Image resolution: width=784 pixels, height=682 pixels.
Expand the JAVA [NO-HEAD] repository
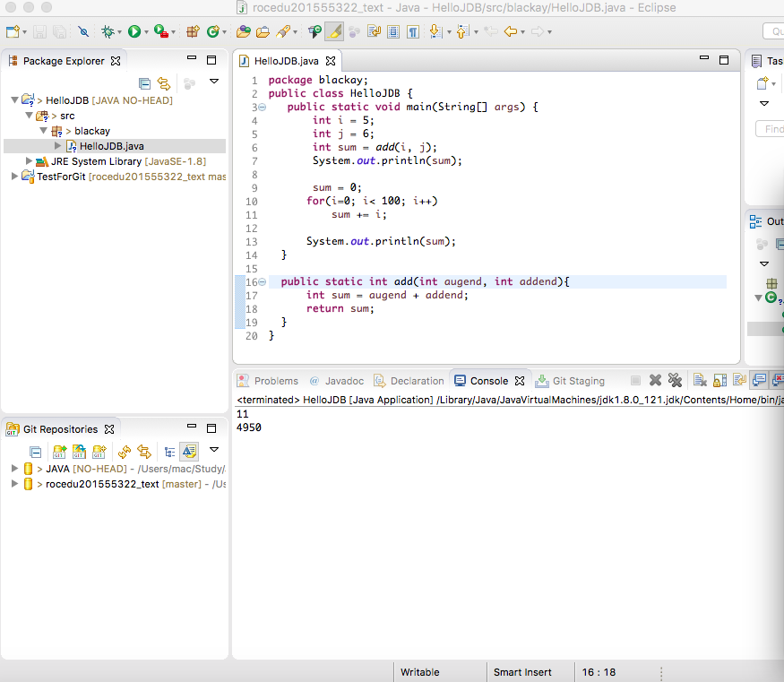point(14,469)
